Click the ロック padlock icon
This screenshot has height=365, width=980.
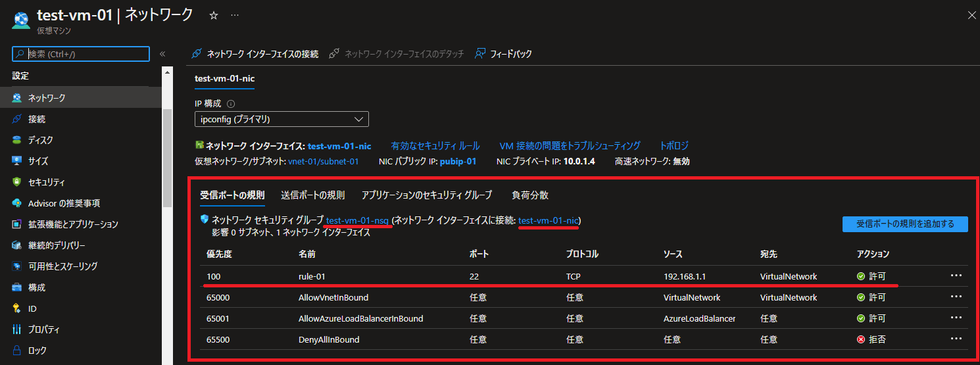point(16,351)
